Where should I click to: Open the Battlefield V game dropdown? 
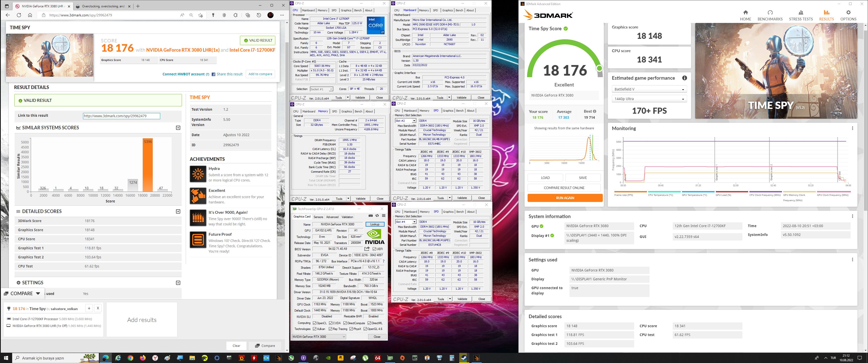pos(649,89)
